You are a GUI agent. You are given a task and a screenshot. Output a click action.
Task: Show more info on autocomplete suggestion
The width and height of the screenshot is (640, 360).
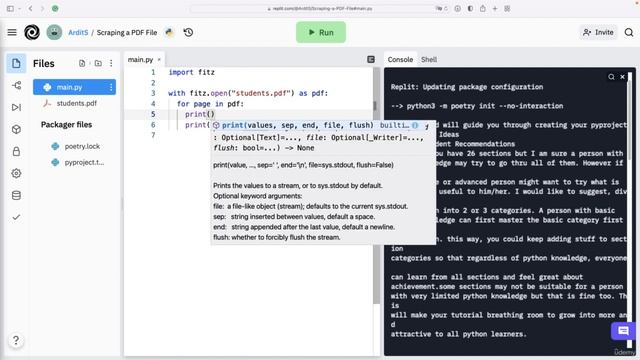(x=415, y=125)
